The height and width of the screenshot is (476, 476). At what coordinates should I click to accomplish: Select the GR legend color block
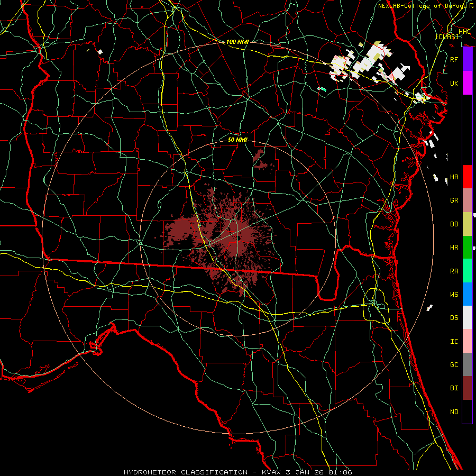(467, 200)
